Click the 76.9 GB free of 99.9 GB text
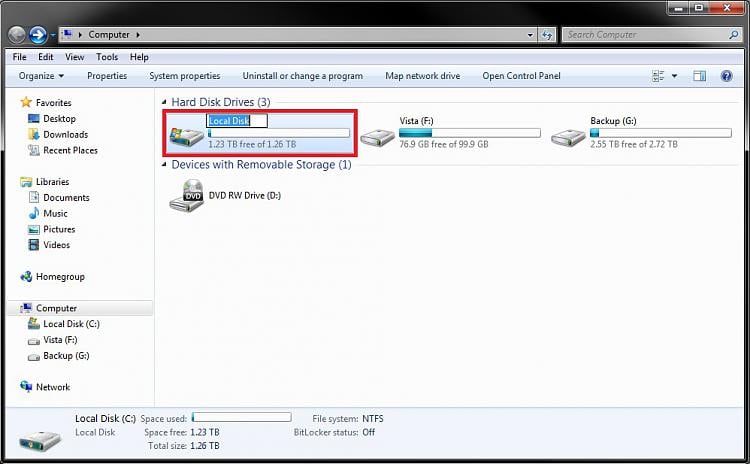 tap(444, 144)
